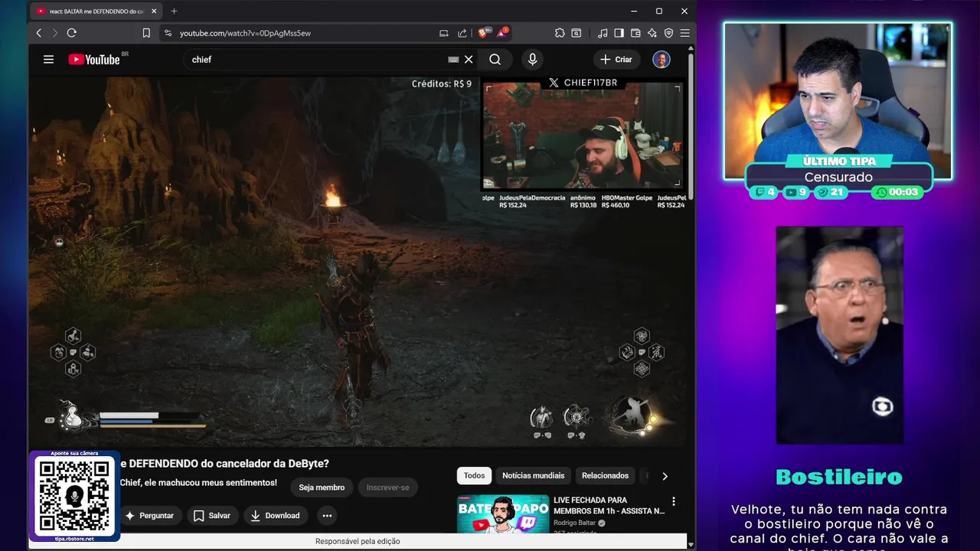The image size is (980, 551).
Task: Click 'Bostileiro' heading in right panel
Action: pos(839,478)
